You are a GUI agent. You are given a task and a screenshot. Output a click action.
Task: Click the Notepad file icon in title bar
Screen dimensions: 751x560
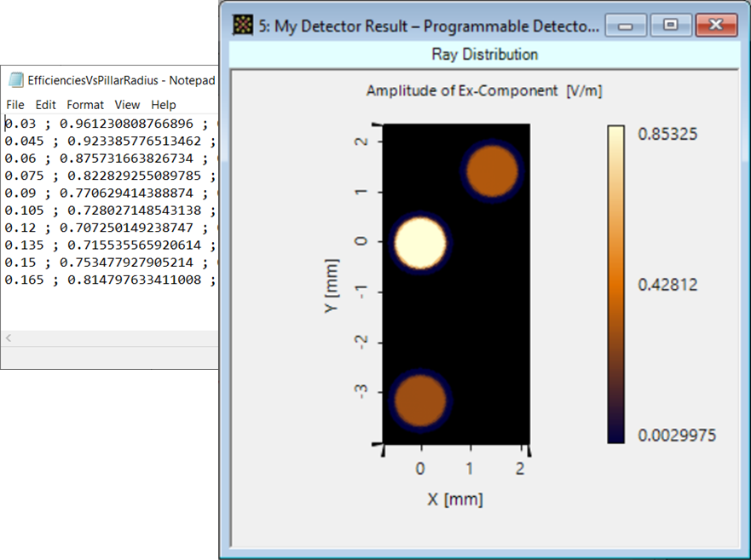point(16,80)
